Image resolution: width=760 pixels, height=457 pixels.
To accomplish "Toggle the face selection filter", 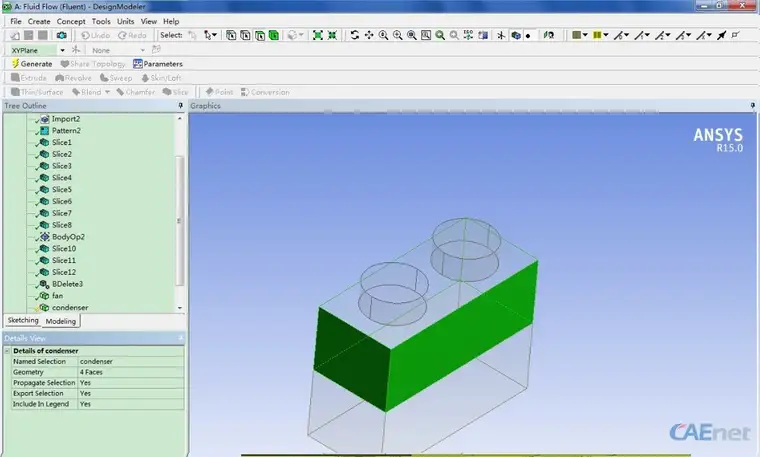I will (x=260, y=35).
